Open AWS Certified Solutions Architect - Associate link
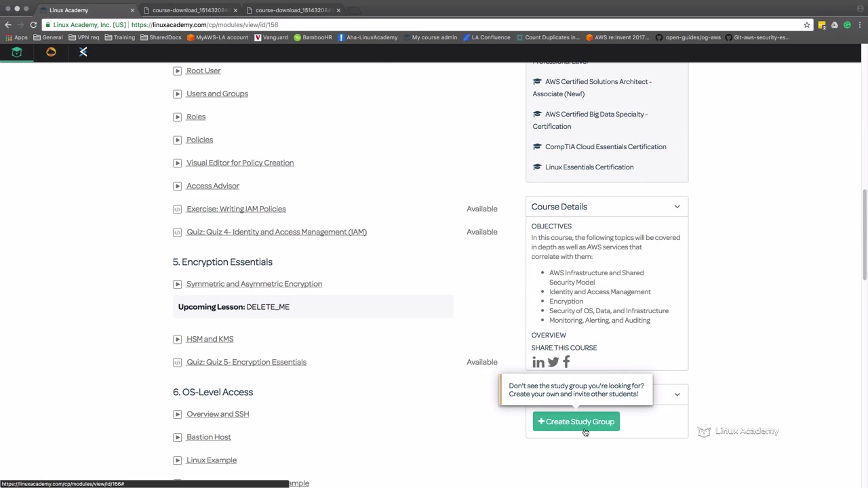This screenshot has height=488, width=868. tap(592, 87)
